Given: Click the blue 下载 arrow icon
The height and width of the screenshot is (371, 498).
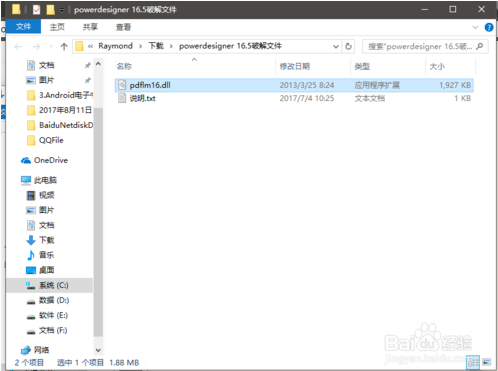Looking at the screenshot, I should pos(31,240).
